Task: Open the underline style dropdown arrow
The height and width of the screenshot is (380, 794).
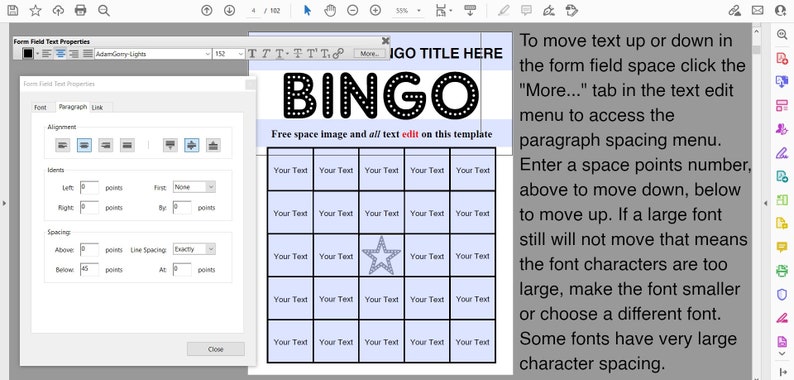Action: tap(287, 54)
